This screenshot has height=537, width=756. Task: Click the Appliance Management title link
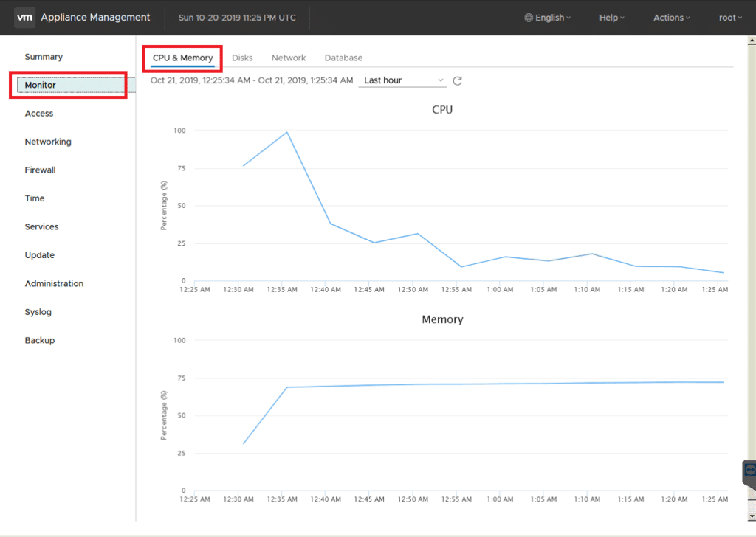pos(95,18)
